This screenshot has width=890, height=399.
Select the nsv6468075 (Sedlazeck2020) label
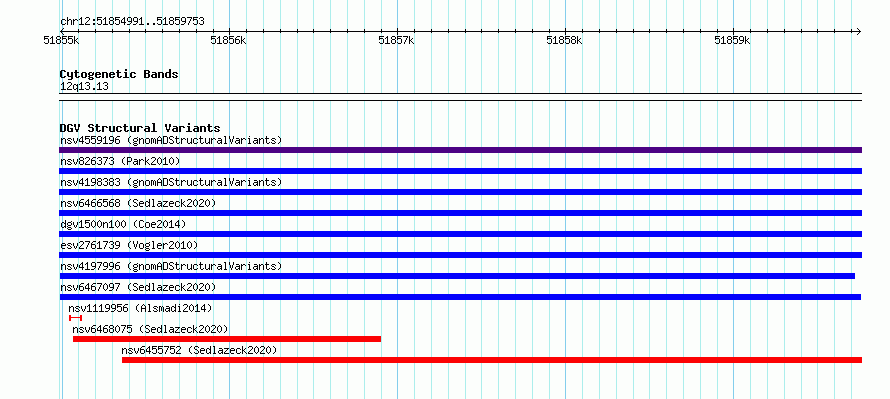pyautogui.click(x=150, y=329)
